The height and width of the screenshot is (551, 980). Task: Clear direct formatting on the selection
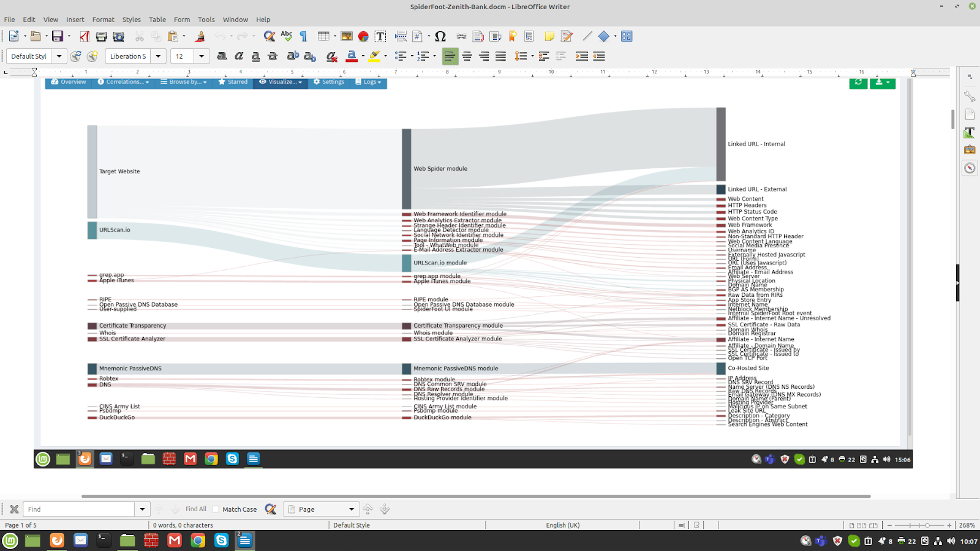click(x=331, y=56)
